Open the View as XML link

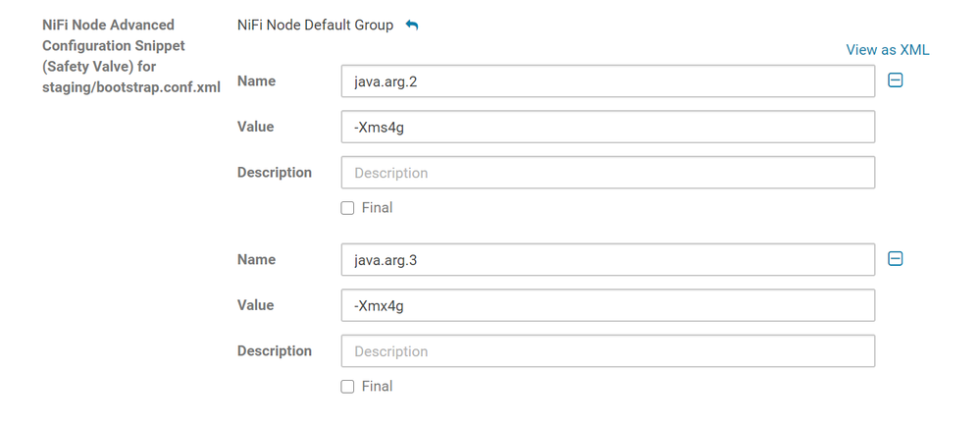(887, 50)
